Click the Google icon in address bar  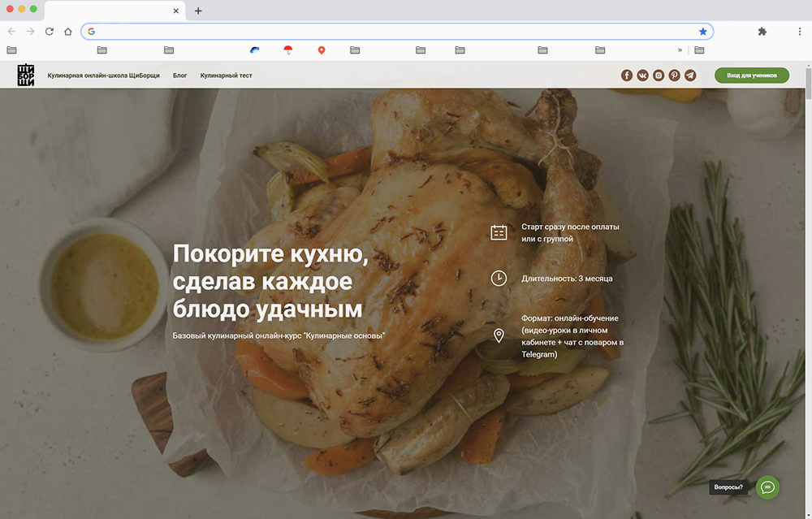pyautogui.click(x=91, y=32)
